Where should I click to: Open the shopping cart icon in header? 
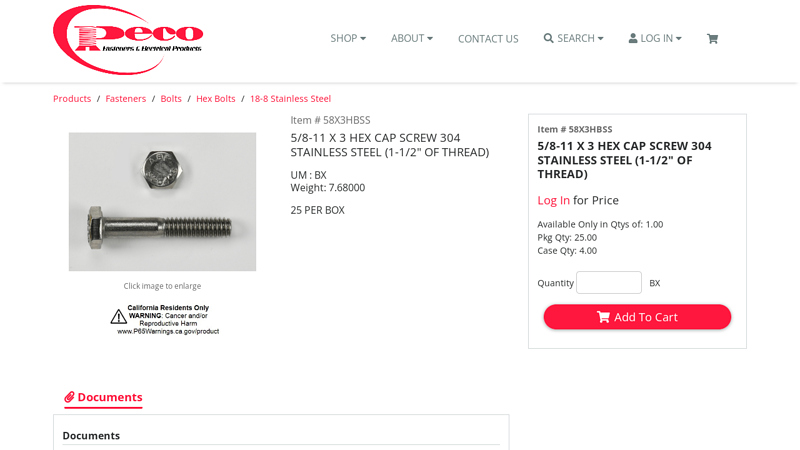(712, 39)
